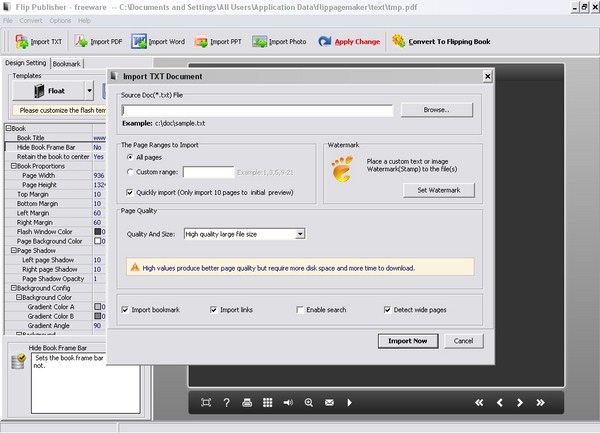The width and height of the screenshot is (600, 433).
Task: Switch to the Bookmark tab
Action: click(x=67, y=64)
